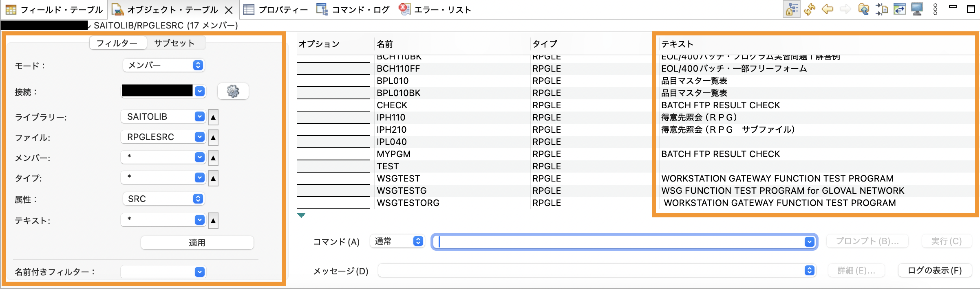Viewport: 980px width, 289px height.
Task: Open the モード dropdown showing メンバー
Action: click(x=163, y=65)
